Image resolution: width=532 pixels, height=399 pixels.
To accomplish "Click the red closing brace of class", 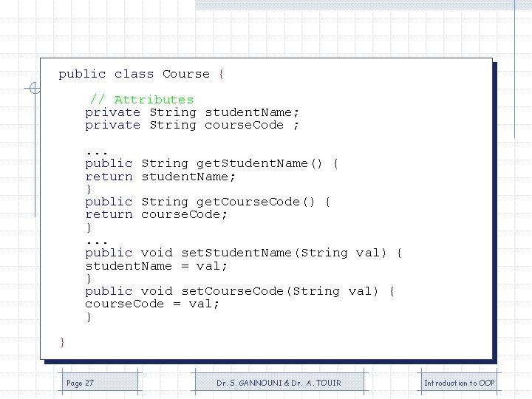I will tap(62, 342).
